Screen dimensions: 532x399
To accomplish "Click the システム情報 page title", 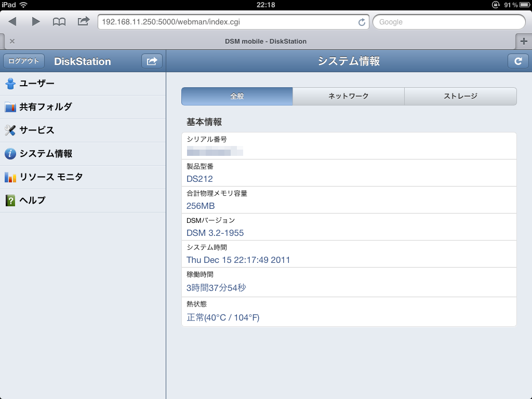I will (349, 61).
